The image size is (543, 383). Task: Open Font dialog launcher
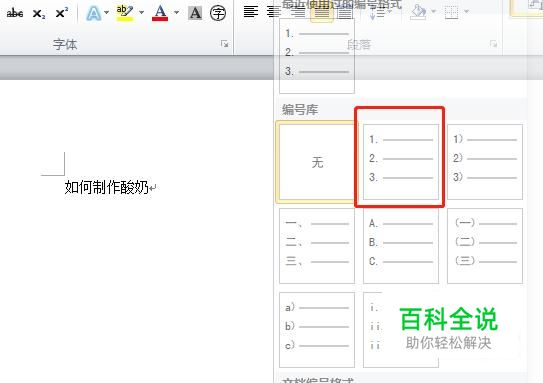coord(225,44)
